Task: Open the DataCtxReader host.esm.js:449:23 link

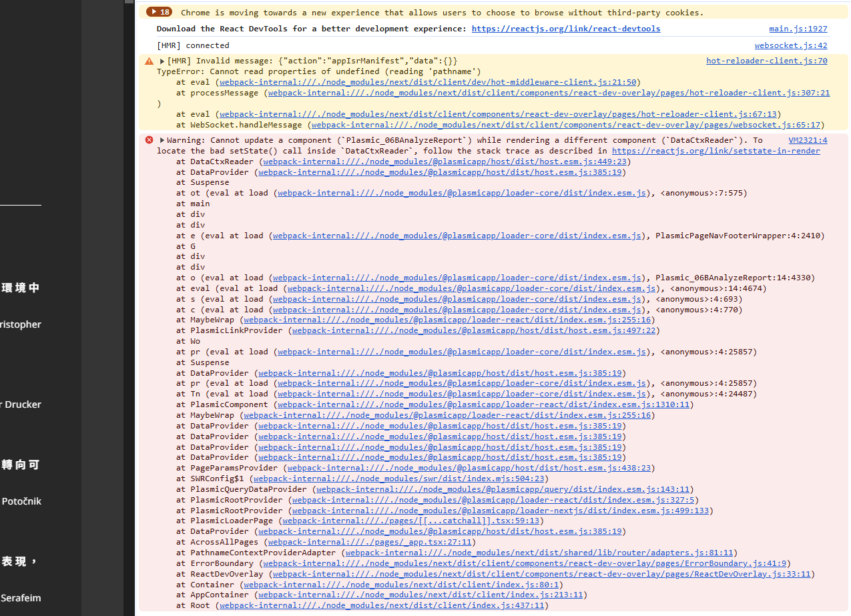Action: click(x=443, y=162)
